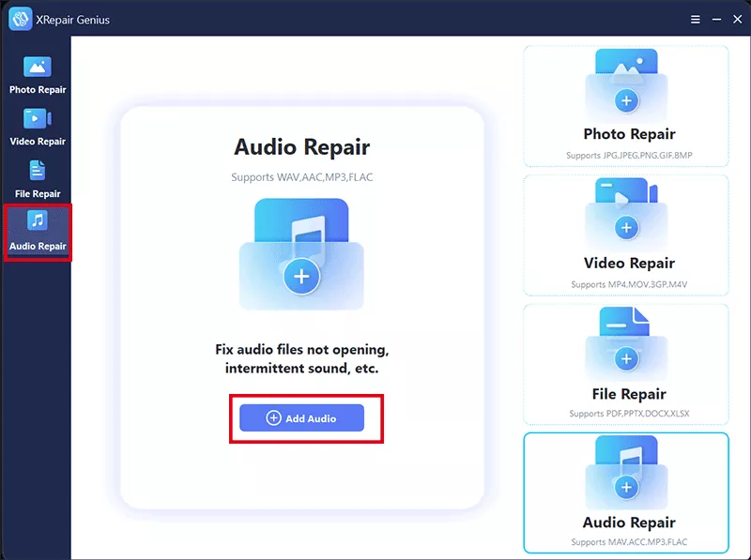Open the Audio Repair card title

click(629, 522)
